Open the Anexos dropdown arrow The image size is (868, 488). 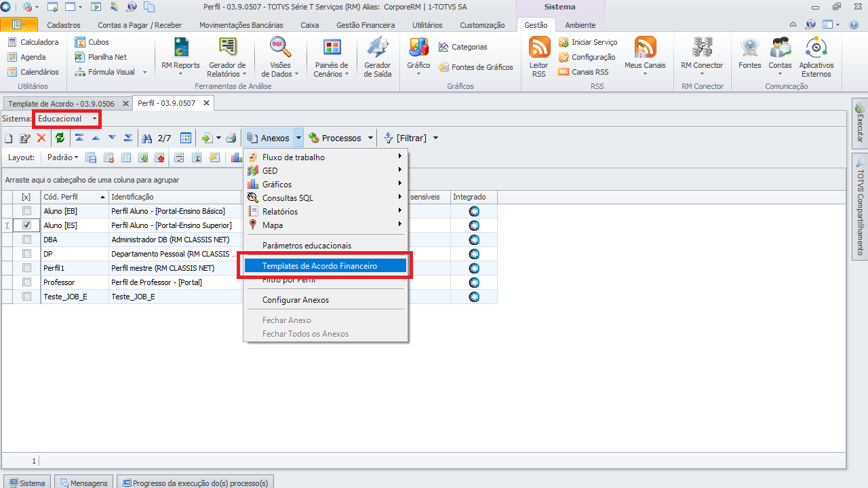[x=298, y=138]
